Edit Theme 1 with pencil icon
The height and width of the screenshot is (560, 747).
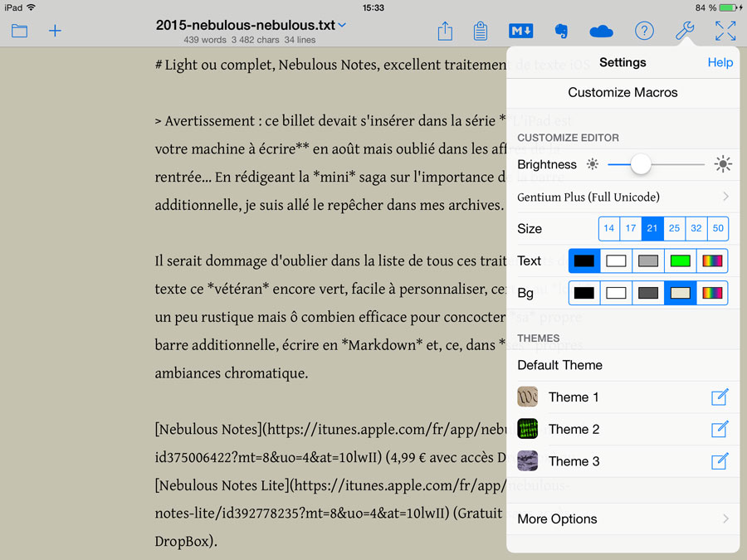pyautogui.click(x=720, y=397)
